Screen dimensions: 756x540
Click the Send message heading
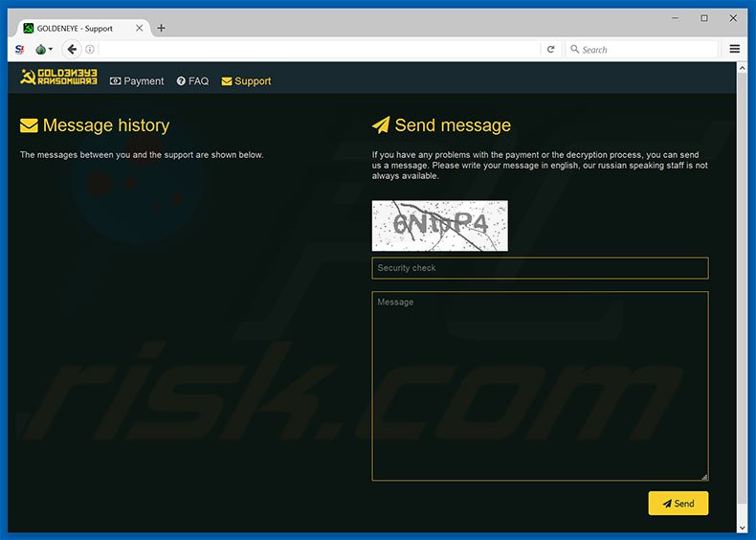coord(453,125)
